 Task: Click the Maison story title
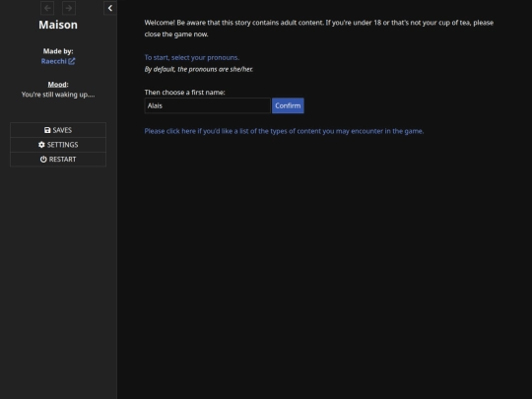[58, 25]
